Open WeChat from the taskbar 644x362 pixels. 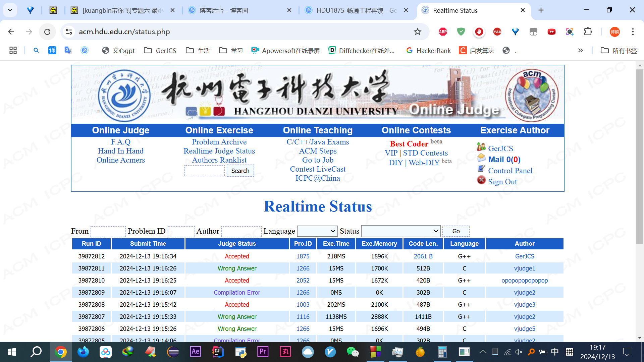click(x=353, y=352)
